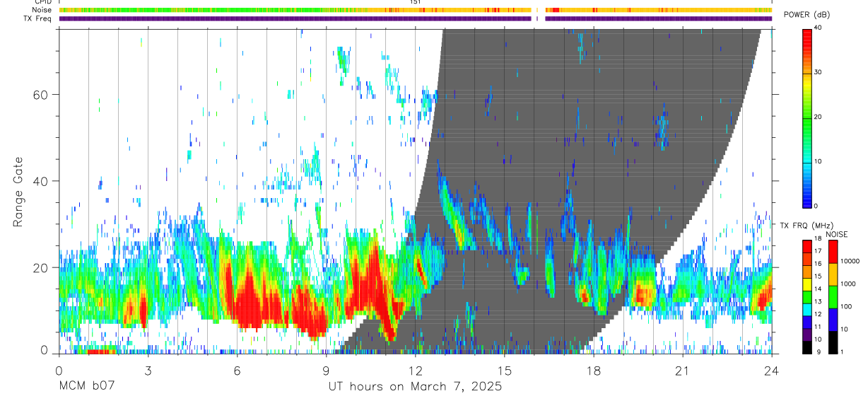Image resolution: width=868 pixels, height=401 pixels.
Task: Click the '18' tick on the UT hours axis
Action: [594, 371]
